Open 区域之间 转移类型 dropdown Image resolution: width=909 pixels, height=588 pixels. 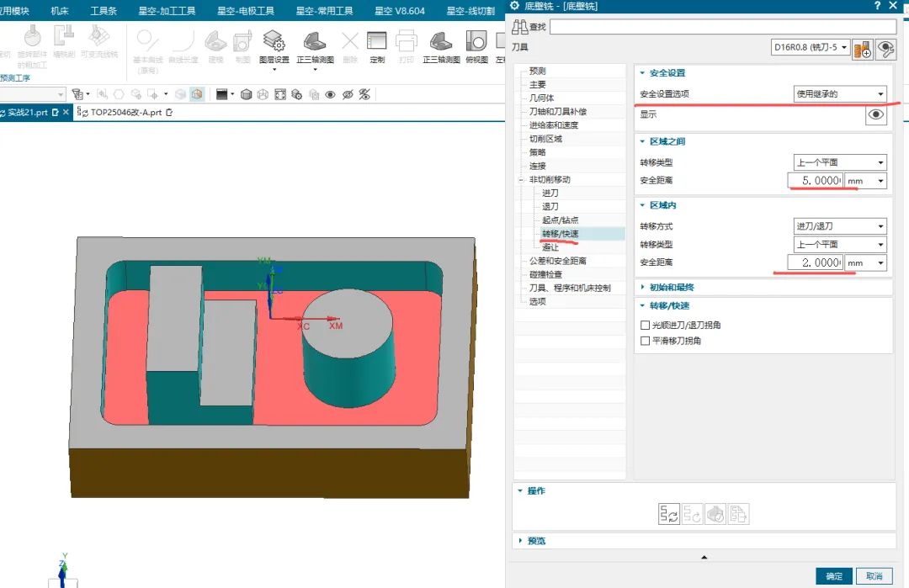[x=840, y=162]
